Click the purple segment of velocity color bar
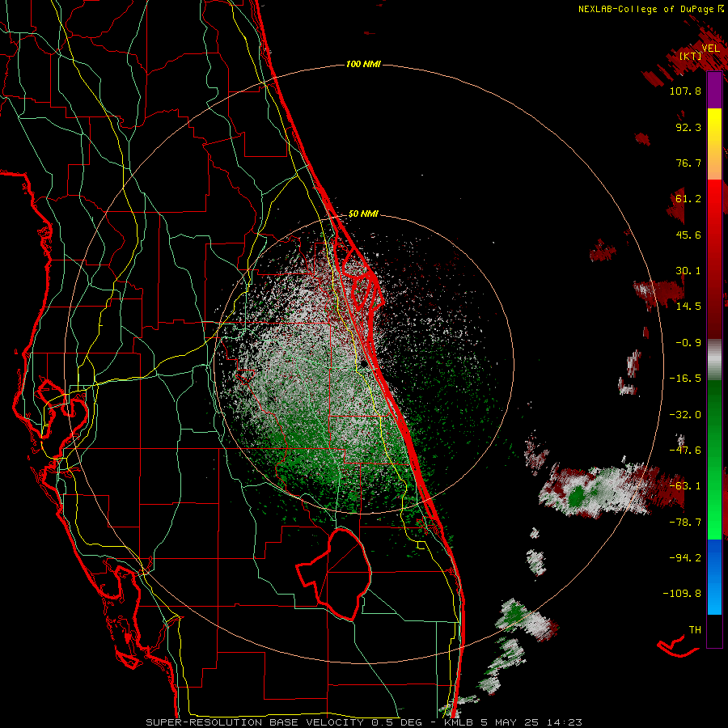The height and width of the screenshot is (728, 728). point(714,90)
